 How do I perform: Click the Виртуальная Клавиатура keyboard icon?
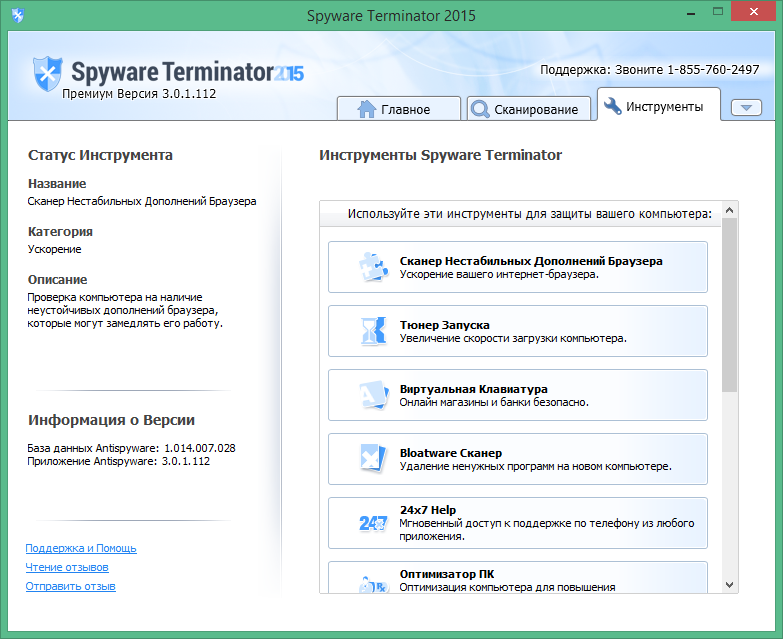point(374,395)
